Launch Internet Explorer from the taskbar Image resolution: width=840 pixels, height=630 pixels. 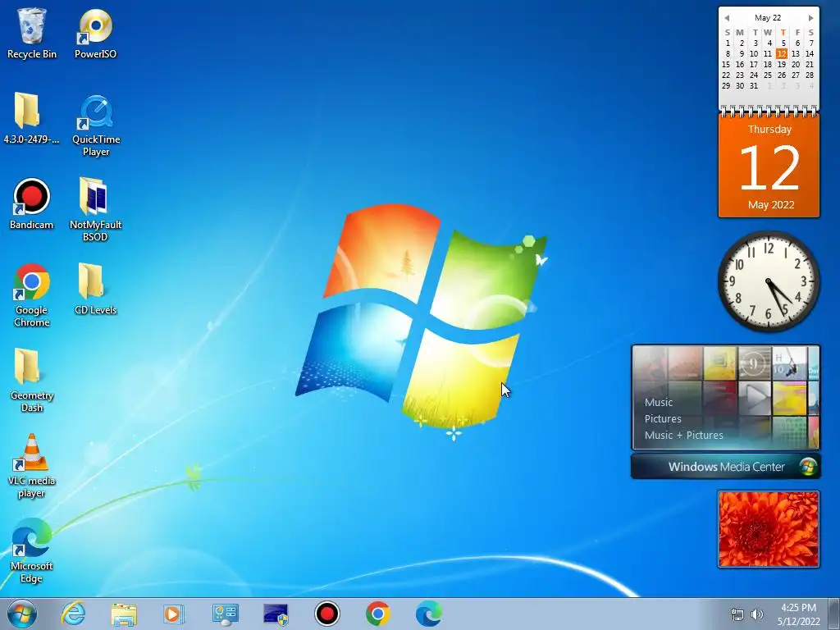click(x=73, y=614)
